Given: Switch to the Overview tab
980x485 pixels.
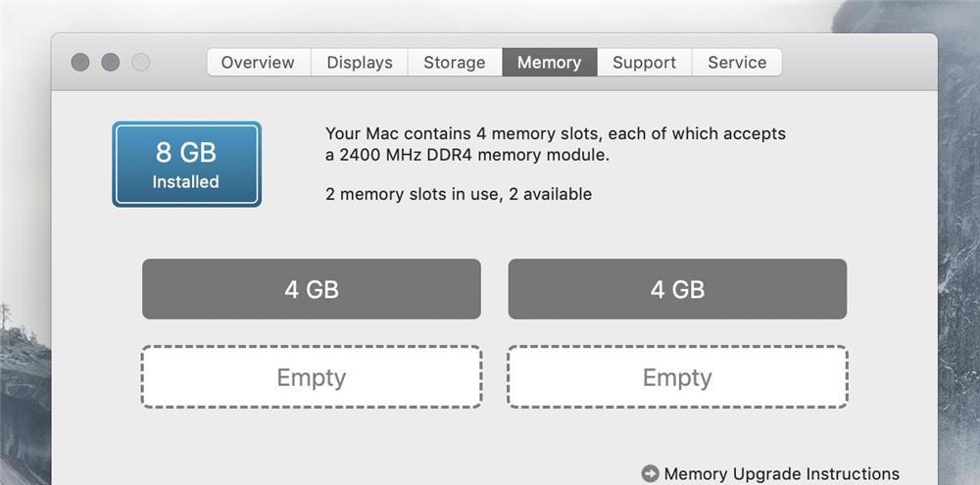Looking at the screenshot, I should coord(259,63).
